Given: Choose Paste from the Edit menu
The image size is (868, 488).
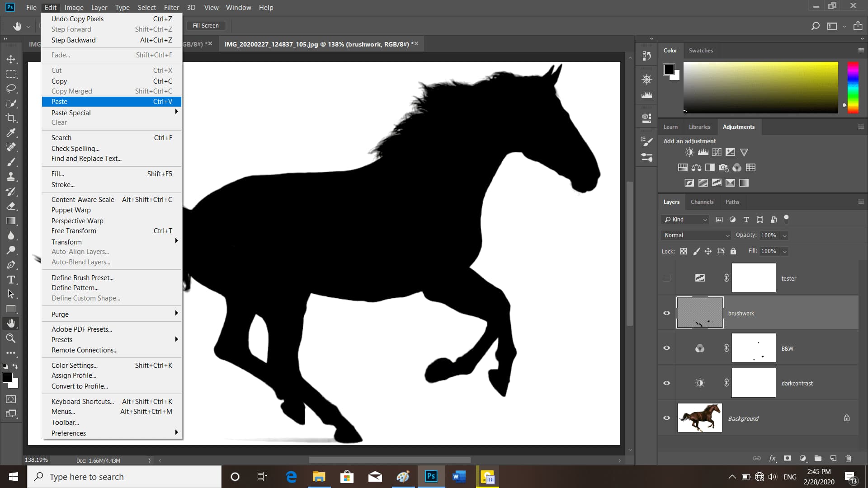Looking at the screenshot, I should (111, 102).
